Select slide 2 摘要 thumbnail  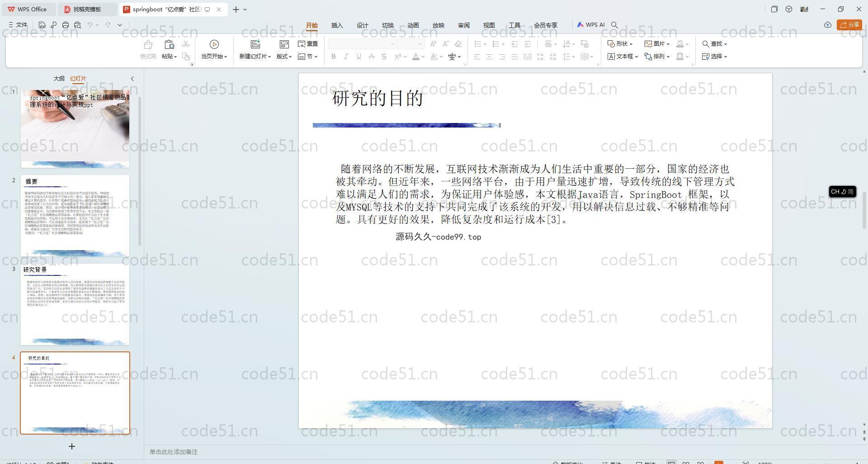[75, 216]
